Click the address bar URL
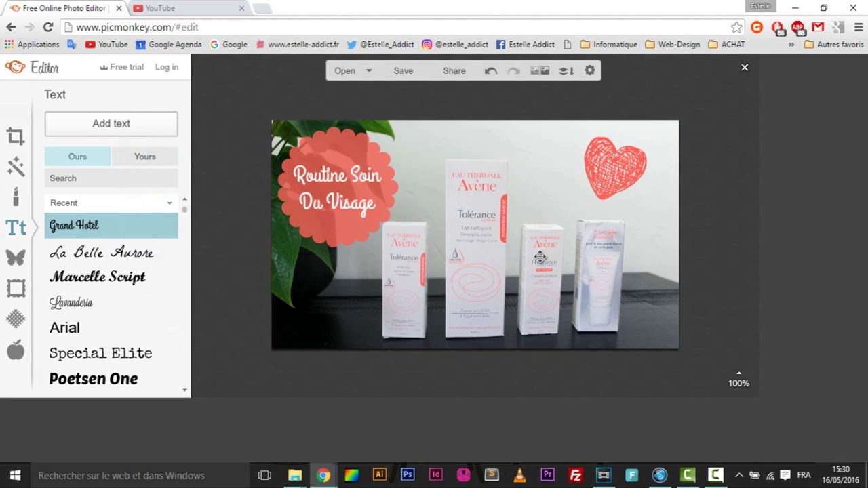The width and height of the screenshot is (868, 488). (x=137, y=27)
